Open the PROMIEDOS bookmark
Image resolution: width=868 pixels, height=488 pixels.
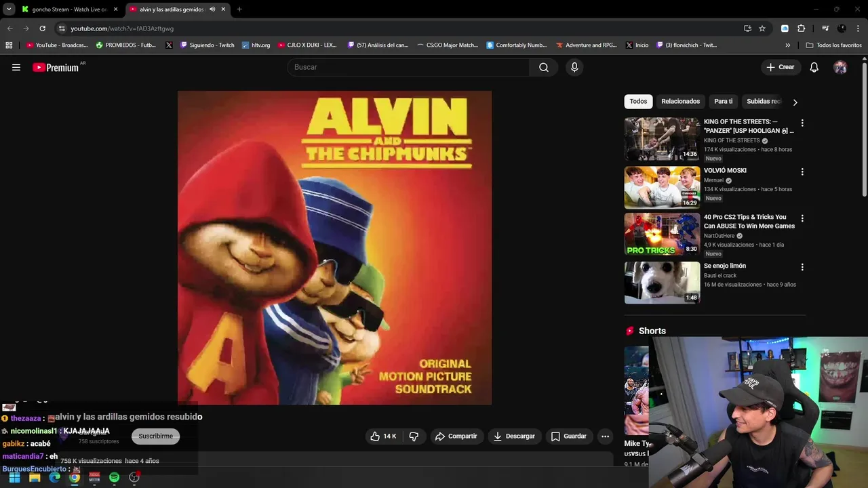pos(126,45)
